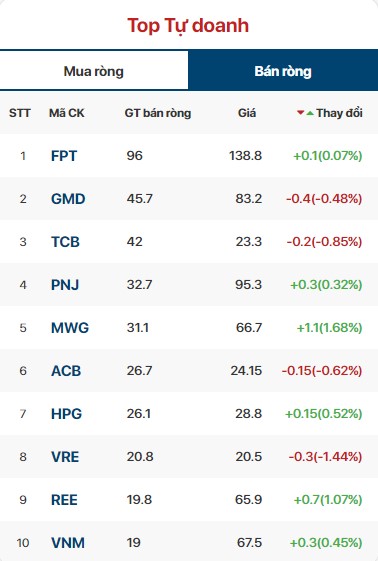Image resolution: width=378 pixels, height=561 pixels.
Task: Click the Top Tự doanh title
Action: pos(188,26)
